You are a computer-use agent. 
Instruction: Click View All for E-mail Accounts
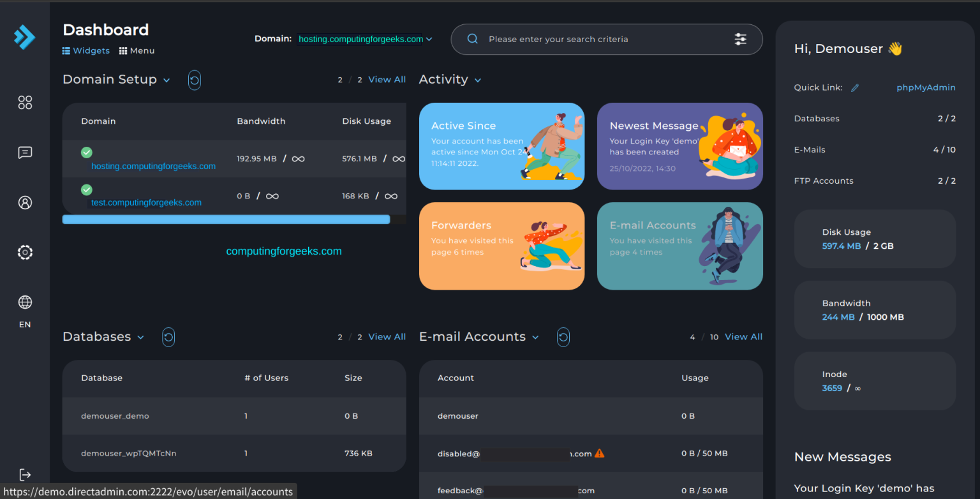pyautogui.click(x=743, y=336)
